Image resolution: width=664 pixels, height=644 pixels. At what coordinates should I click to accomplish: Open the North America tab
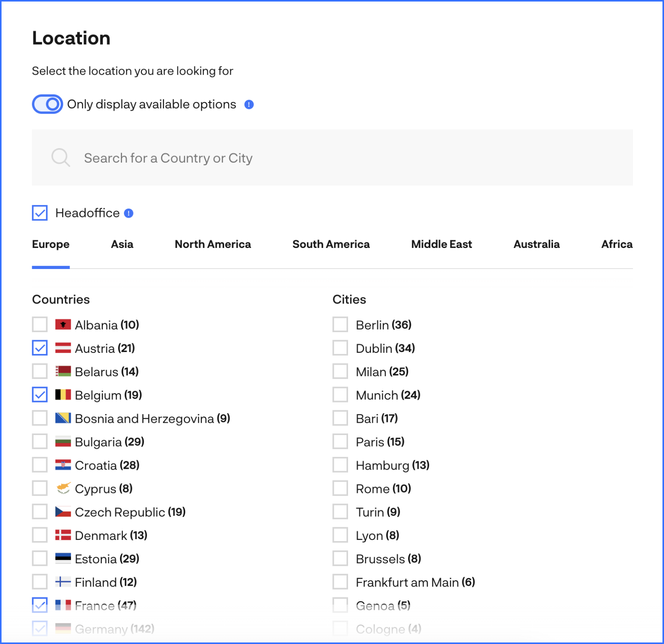[x=213, y=244]
